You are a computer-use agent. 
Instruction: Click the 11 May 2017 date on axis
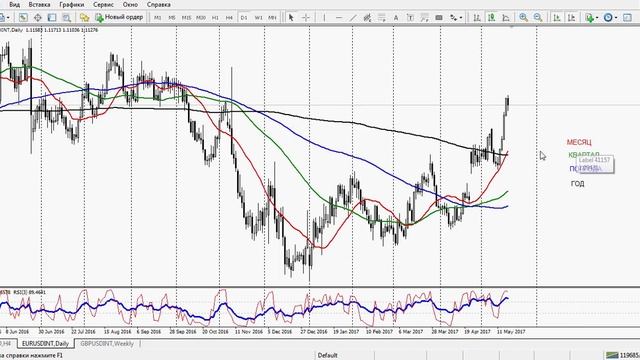511,332
